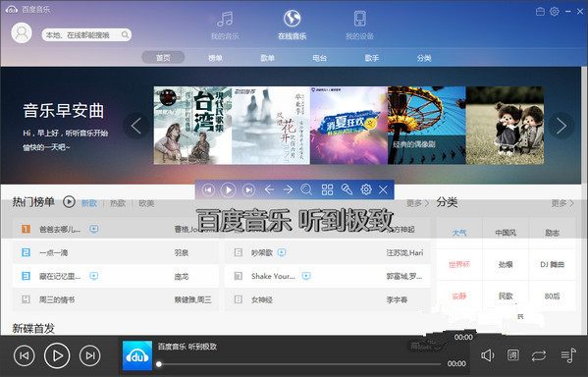
Task: Click the microphone icon in mini toolbar
Action: click(x=347, y=189)
